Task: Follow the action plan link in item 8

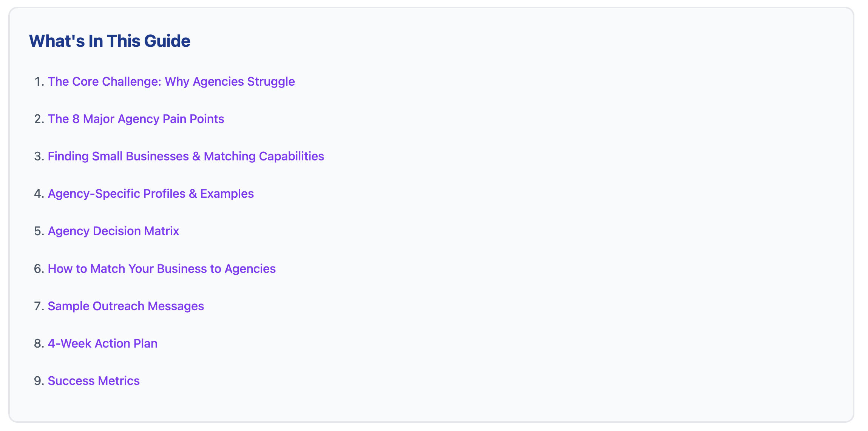Action: (x=103, y=343)
